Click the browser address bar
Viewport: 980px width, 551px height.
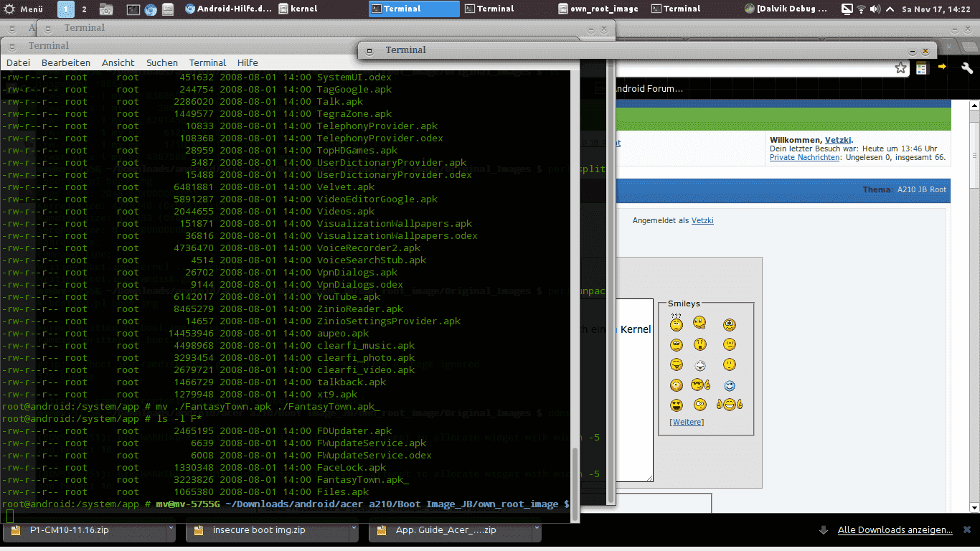[x=753, y=67]
